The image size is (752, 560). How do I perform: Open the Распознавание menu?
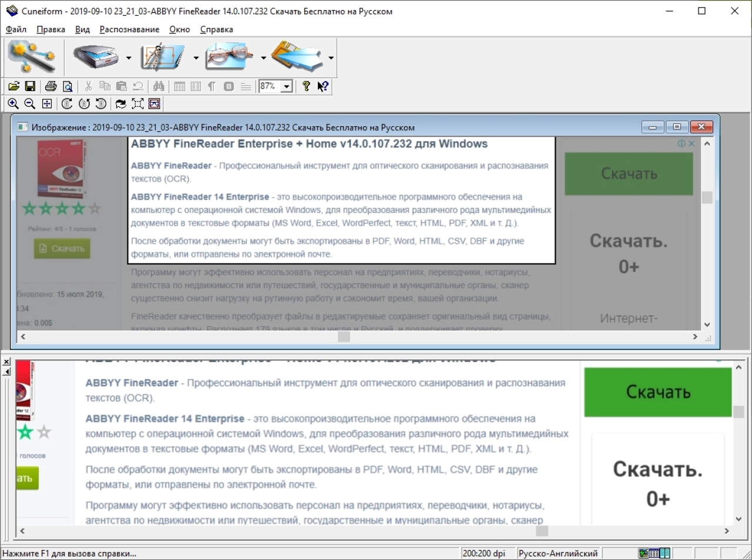point(129,29)
